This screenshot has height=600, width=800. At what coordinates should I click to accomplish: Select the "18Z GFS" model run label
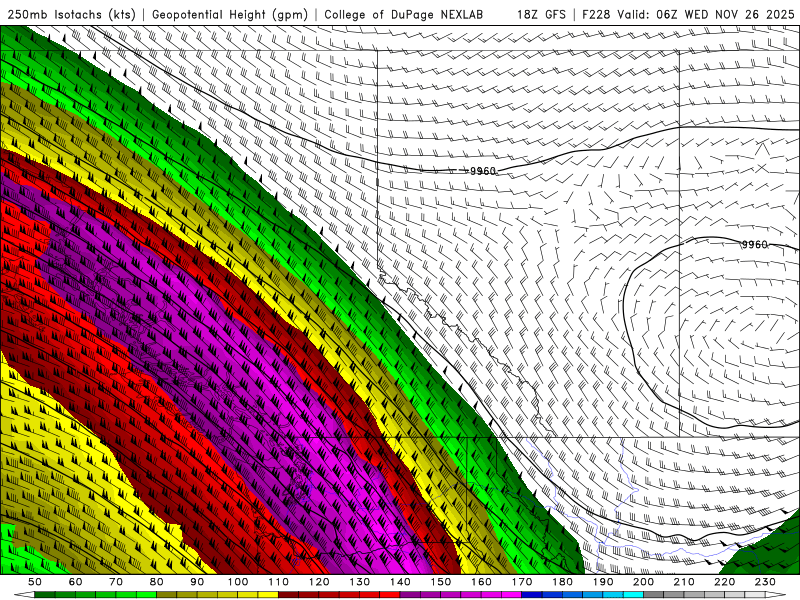coord(541,15)
